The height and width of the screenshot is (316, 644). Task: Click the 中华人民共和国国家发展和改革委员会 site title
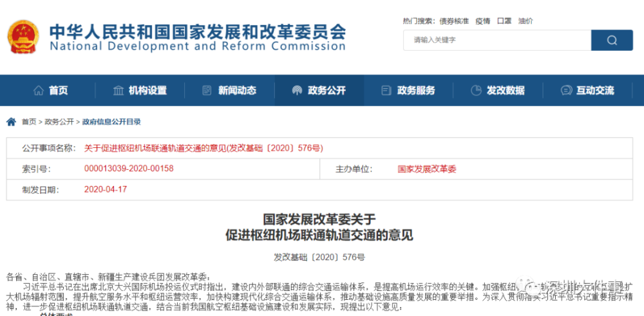[198, 32]
